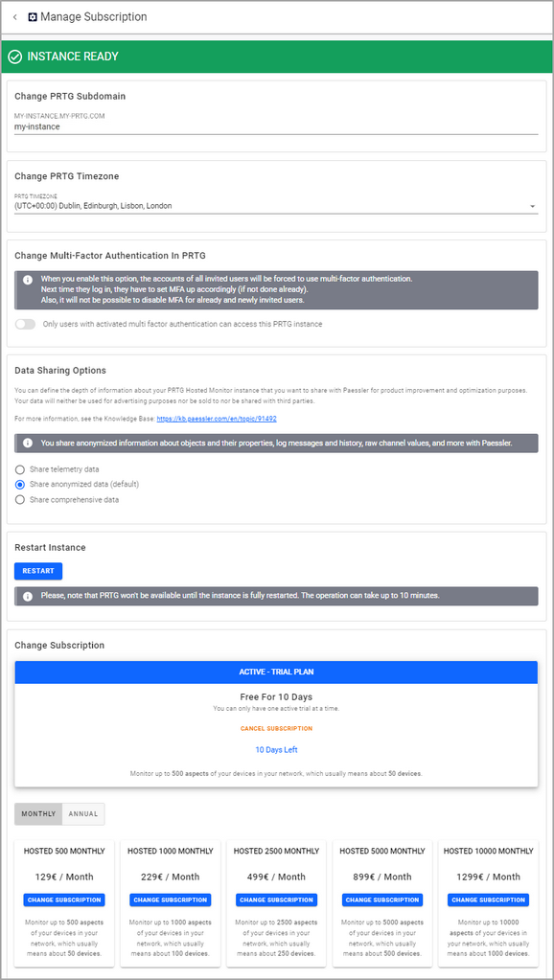Click the info icon in the MFA notice
Viewport: 554px width, 980px height.
pyautogui.click(x=28, y=280)
